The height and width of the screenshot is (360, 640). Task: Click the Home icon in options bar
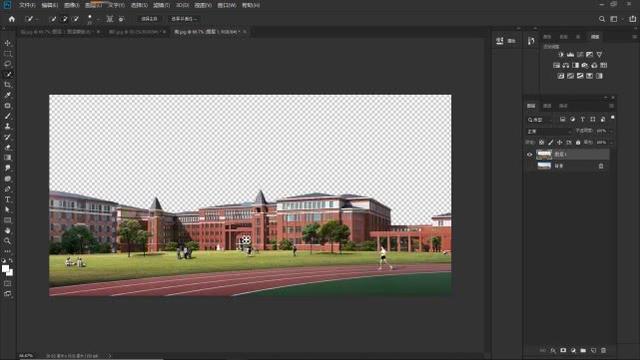tap(11, 19)
